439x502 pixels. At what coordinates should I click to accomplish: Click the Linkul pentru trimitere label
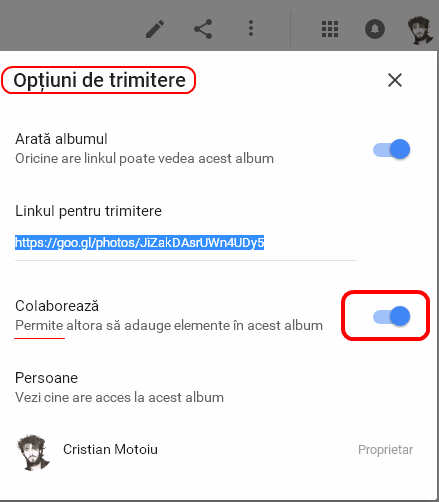point(88,211)
